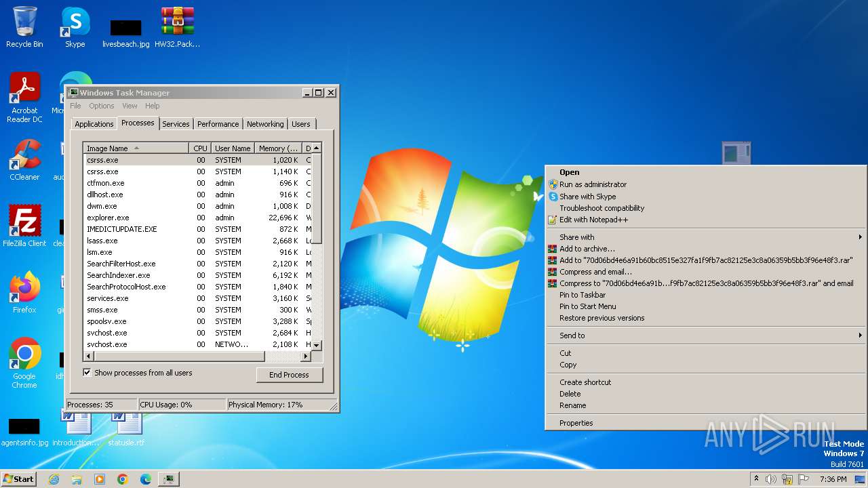Select the introduction Word document icon

tap(75, 428)
